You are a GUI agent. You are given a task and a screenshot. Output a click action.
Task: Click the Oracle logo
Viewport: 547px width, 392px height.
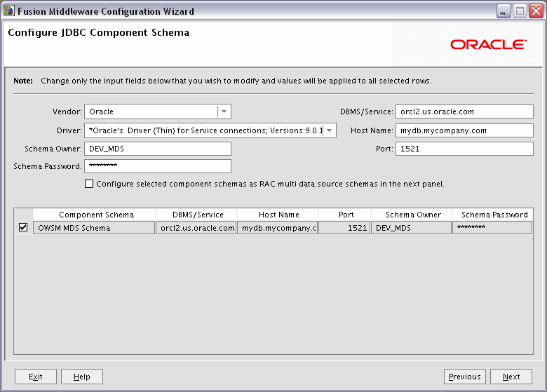click(x=488, y=44)
